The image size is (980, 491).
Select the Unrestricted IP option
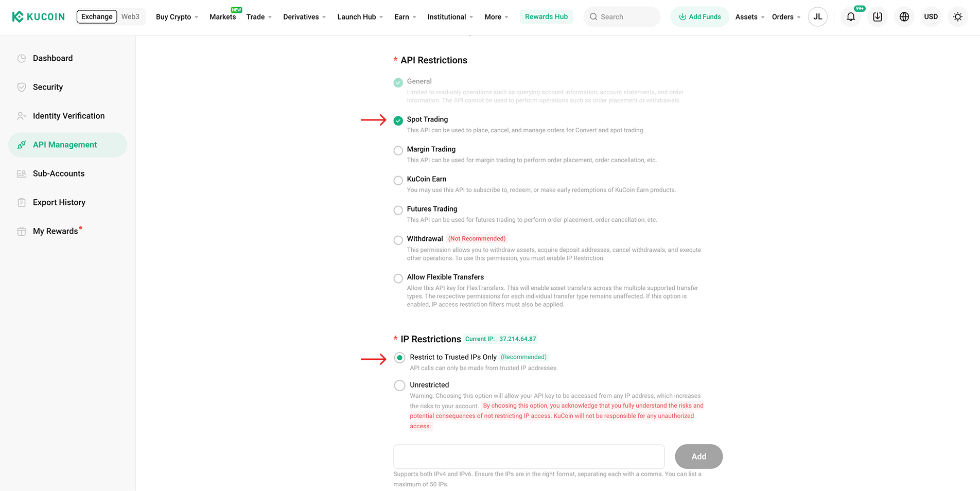coord(399,385)
